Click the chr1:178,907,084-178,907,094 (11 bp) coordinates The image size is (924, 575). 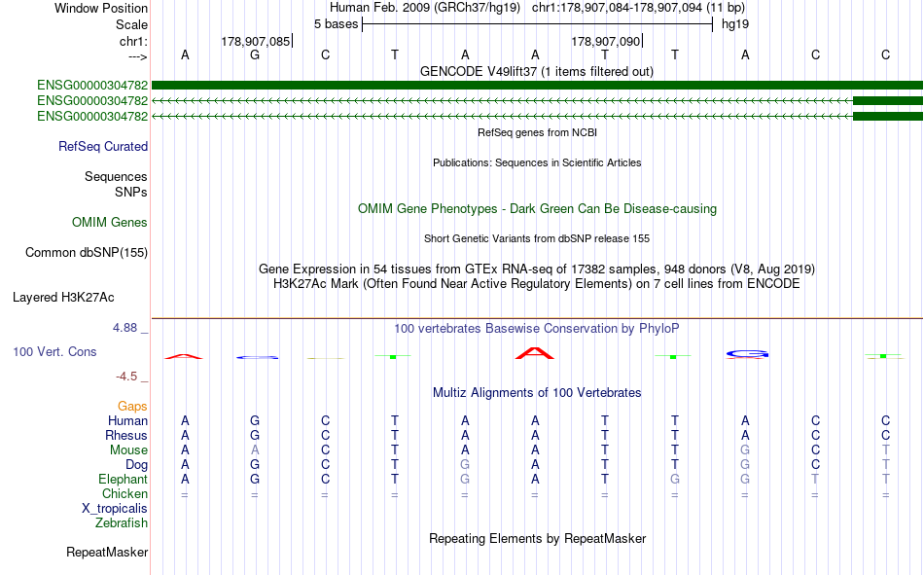click(638, 8)
